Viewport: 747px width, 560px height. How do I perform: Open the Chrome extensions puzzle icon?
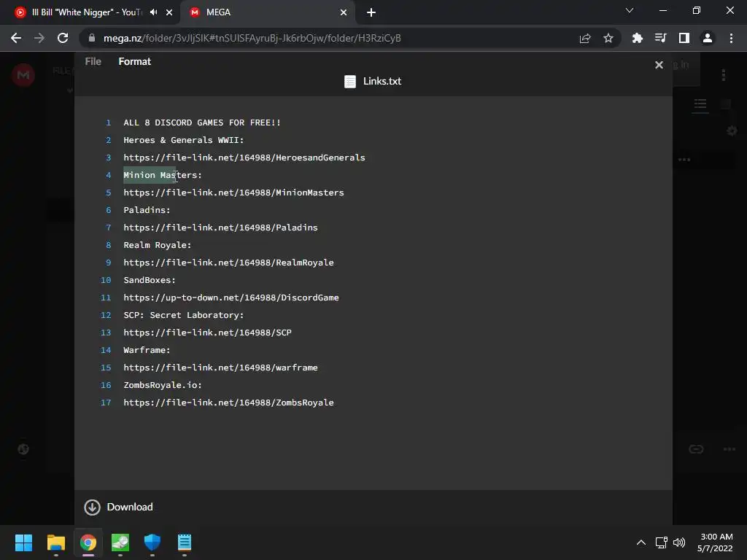tap(637, 38)
